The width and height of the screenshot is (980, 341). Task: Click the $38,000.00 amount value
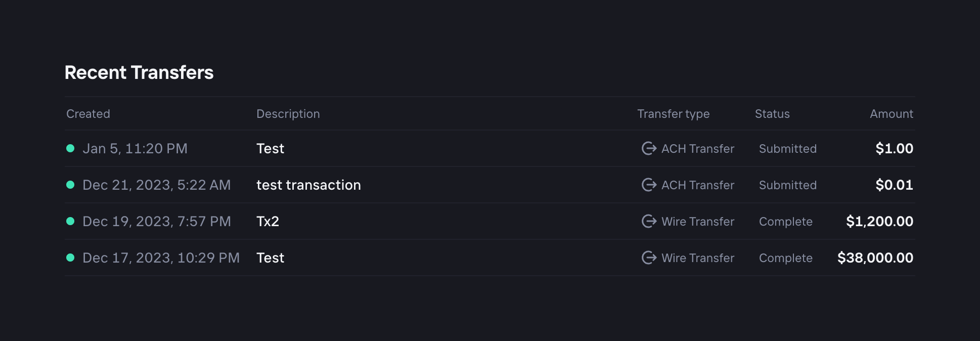click(x=875, y=258)
